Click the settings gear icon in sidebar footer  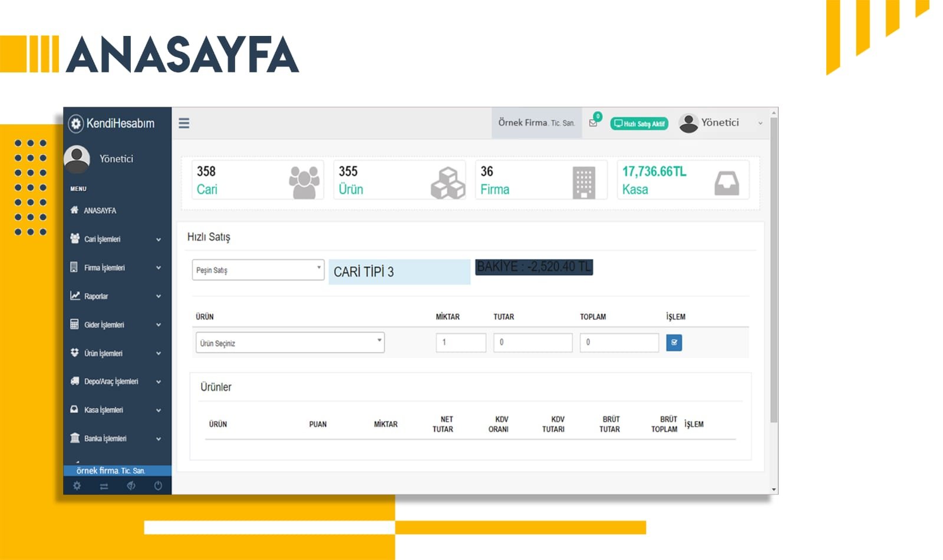click(77, 486)
